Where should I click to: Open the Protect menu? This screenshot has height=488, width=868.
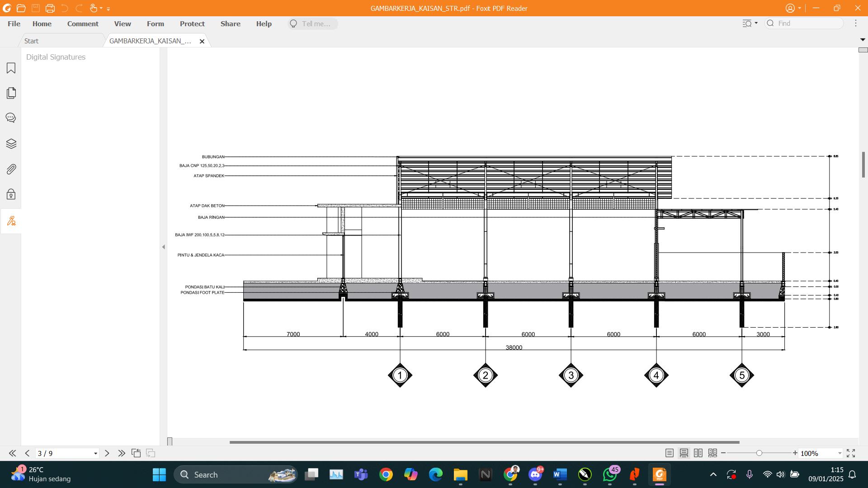192,23
